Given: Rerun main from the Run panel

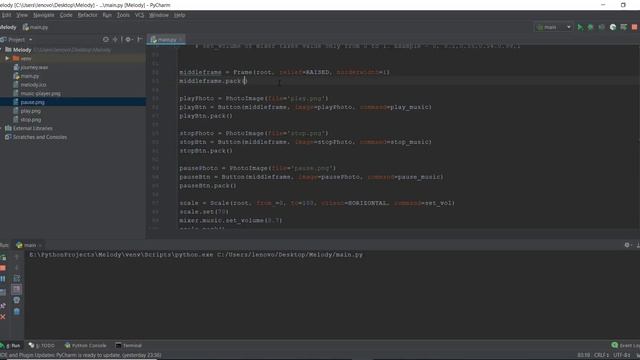Looking at the screenshot, I should click(x=3, y=258).
